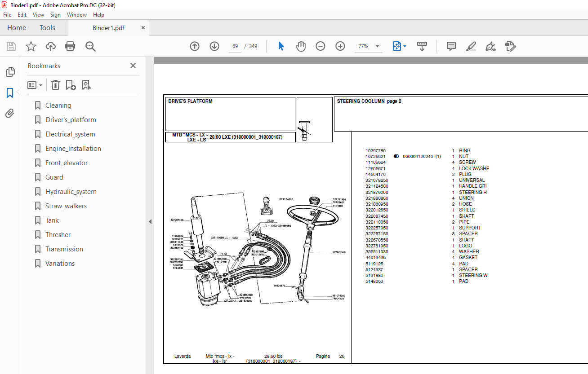Image resolution: width=588 pixels, height=374 pixels.
Task: Open page thumbnails panel icon
Action: point(10,72)
